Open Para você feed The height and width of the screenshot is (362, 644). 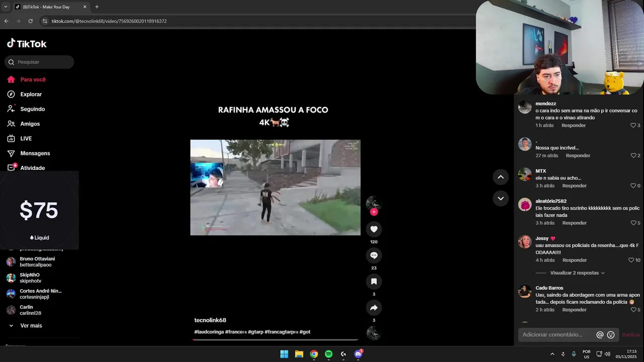(26, 79)
